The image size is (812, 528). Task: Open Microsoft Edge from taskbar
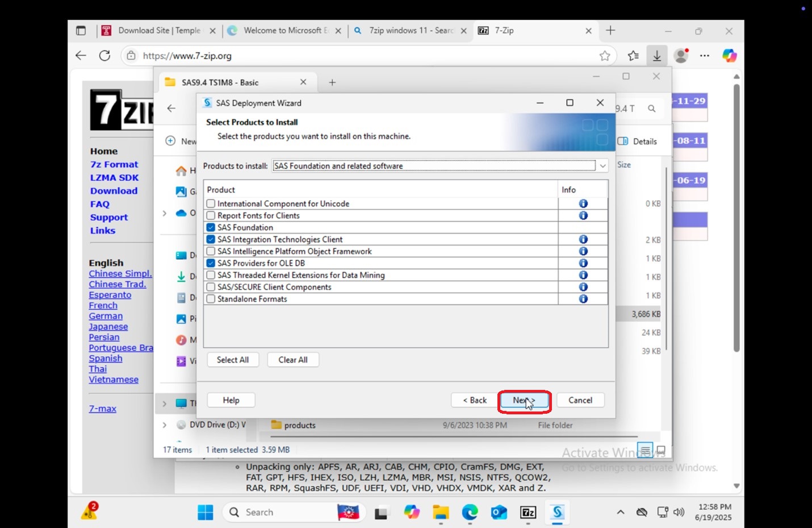pos(470,512)
